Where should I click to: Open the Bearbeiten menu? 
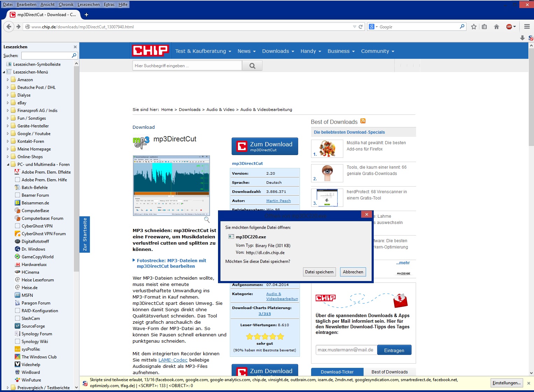coord(27,5)
